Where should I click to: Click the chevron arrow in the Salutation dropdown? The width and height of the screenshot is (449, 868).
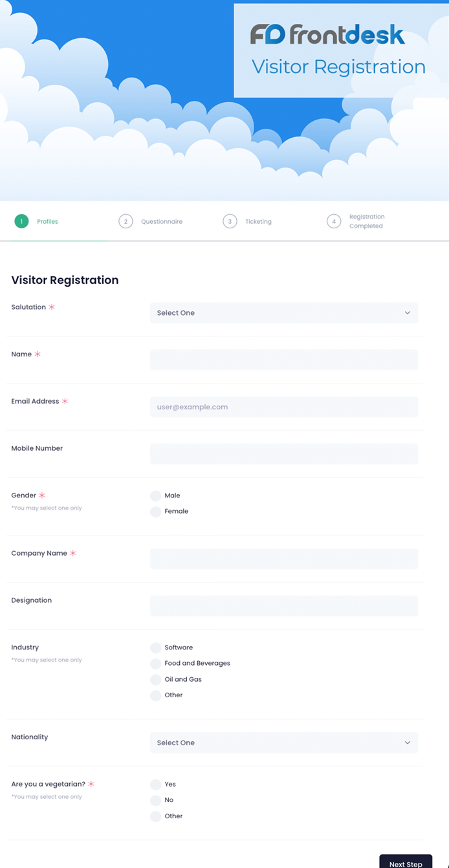point(408,312)
